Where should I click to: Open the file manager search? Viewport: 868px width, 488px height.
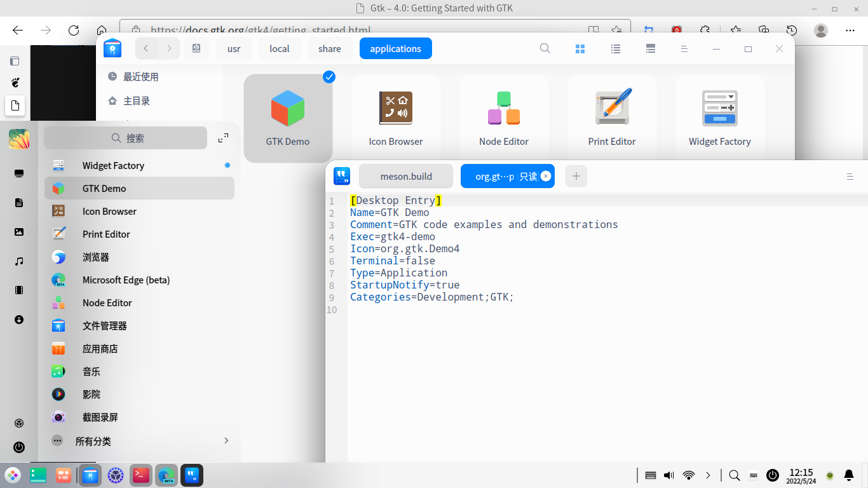(545, 48)
